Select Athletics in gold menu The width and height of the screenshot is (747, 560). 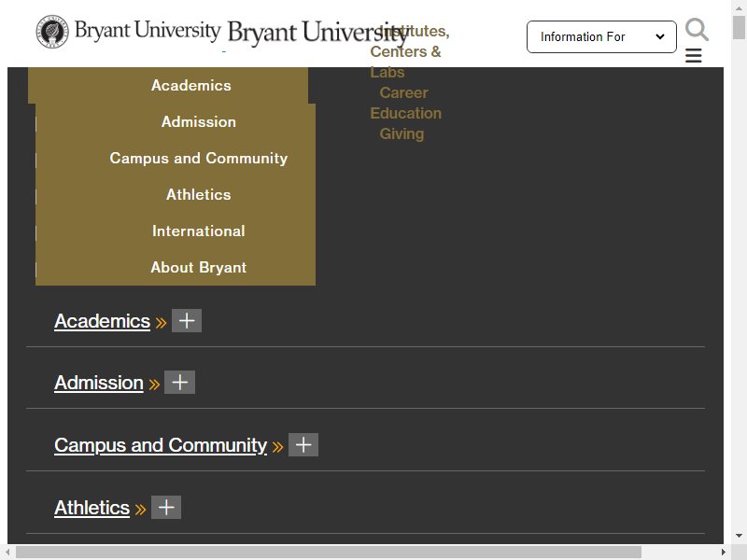click(x=199, y=195)
